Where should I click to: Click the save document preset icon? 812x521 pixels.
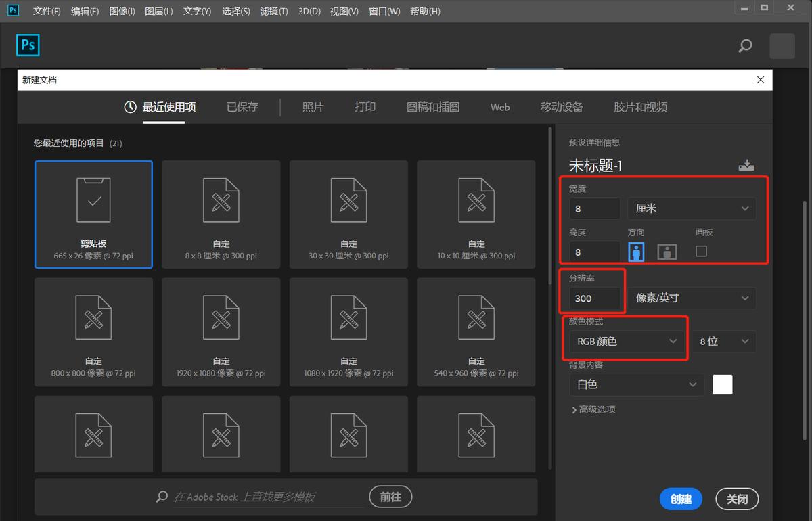746,164
